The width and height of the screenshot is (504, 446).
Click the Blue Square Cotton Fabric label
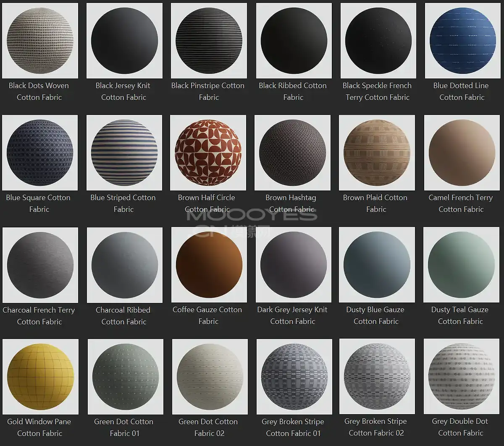pyautogui.click(x=39, y=203)
